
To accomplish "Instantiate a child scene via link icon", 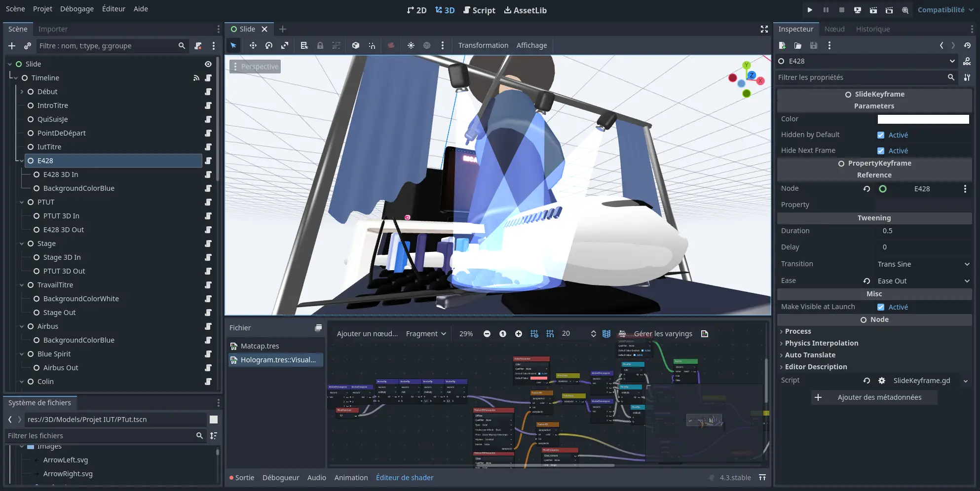I will point(28,46).
